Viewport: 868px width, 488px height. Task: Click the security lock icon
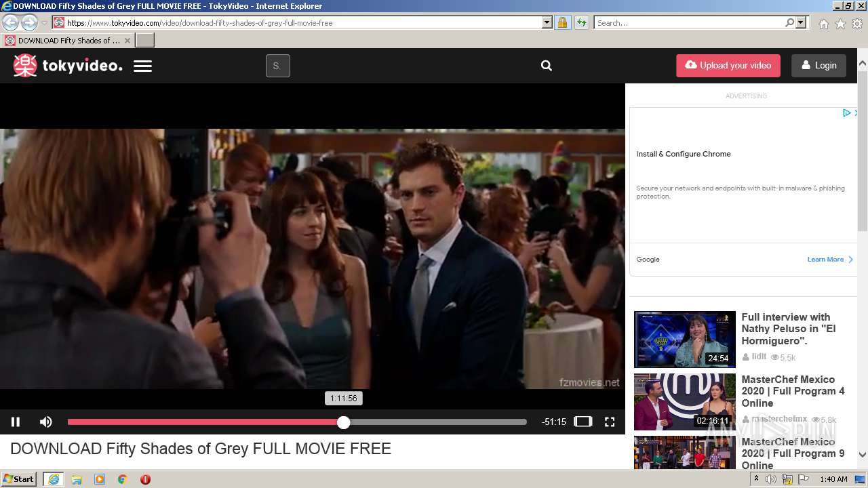click(x=562, y=22)
